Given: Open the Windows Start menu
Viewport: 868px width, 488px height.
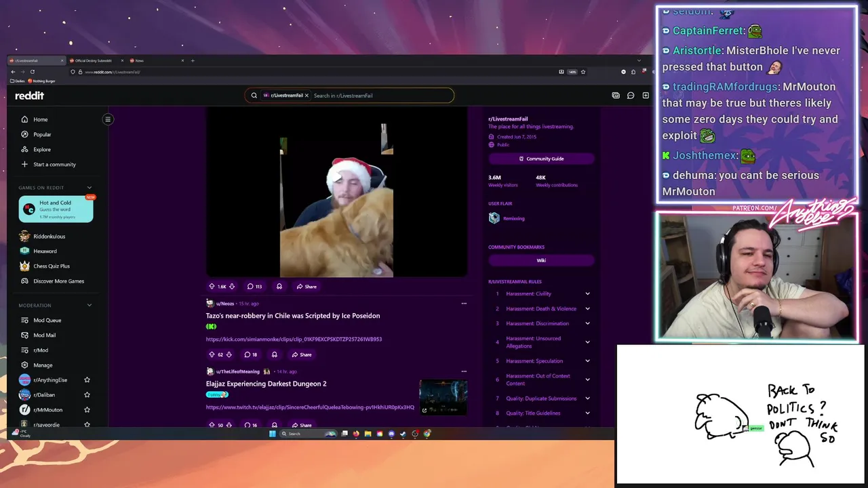Looking at the screenshot, I should (x=273, y=434).
